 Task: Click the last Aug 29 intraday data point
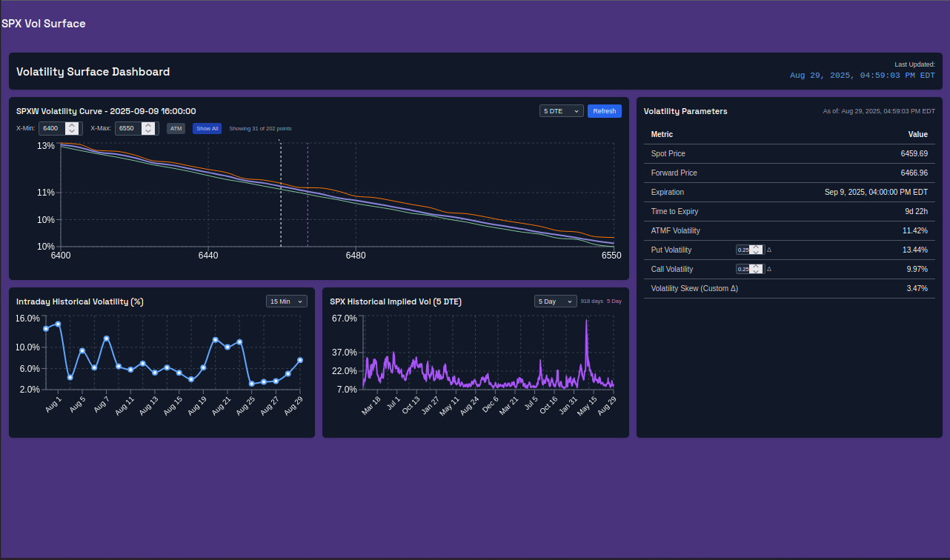(x=300, y=360)
